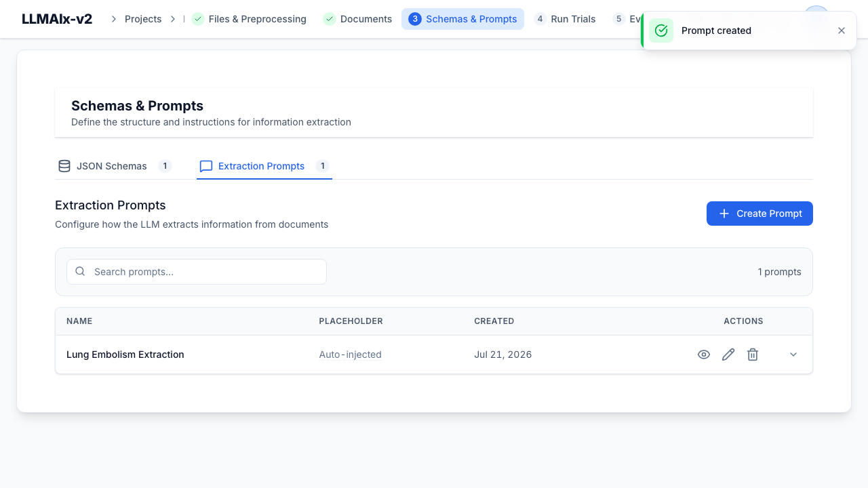Focus the Search prompts field

(197, 272)
